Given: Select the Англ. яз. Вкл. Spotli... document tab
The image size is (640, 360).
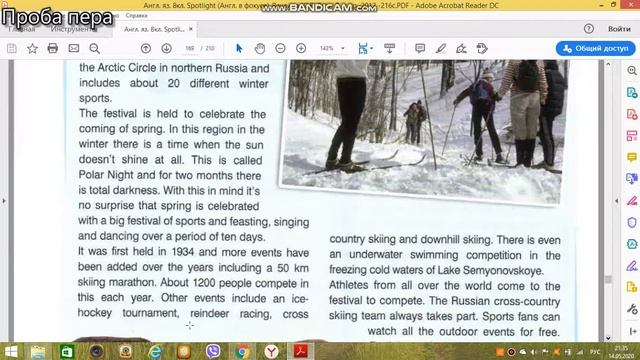Looking at the screenshot, I should pyautogui.click(x=154, y=29).
